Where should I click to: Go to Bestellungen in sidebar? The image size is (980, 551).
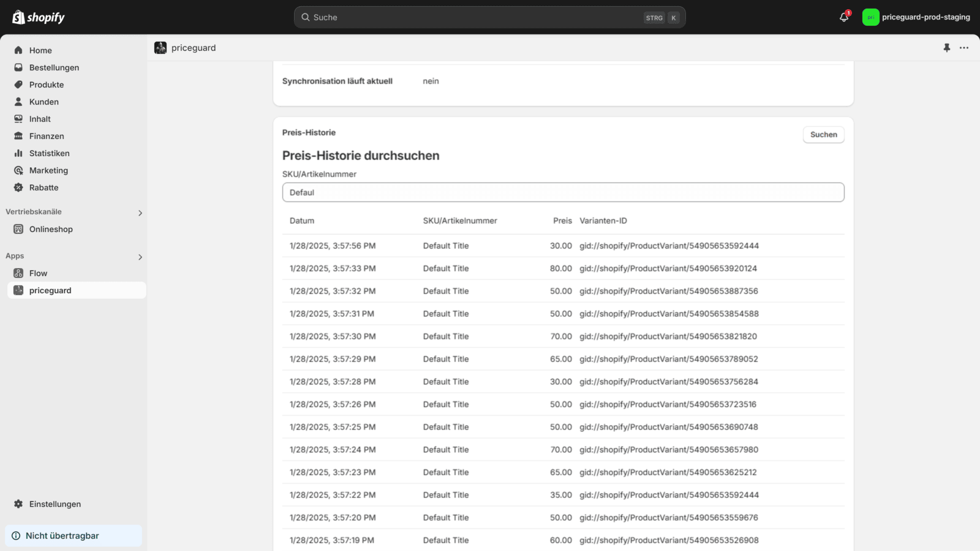tap(54, 67)
